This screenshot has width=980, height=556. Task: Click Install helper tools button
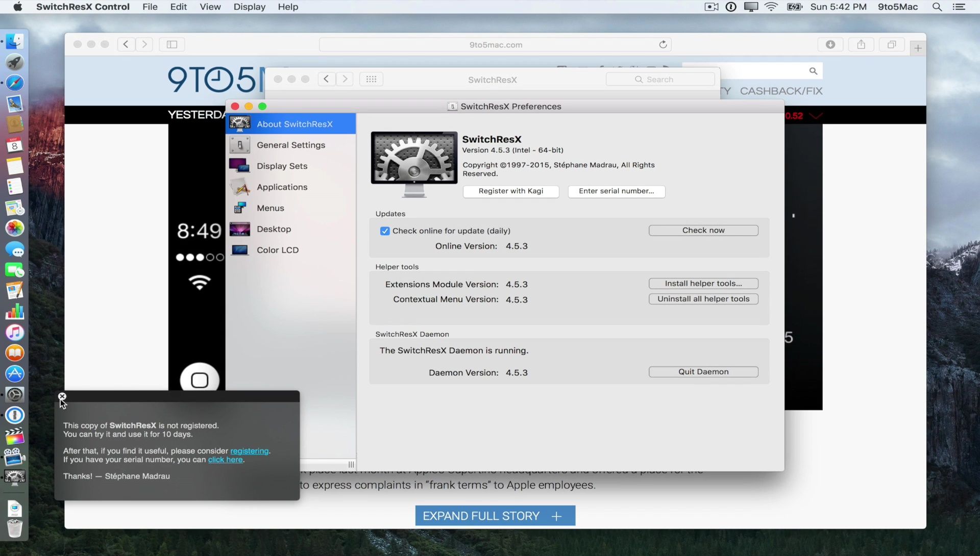pyautogui.click(x=703, y=283)
